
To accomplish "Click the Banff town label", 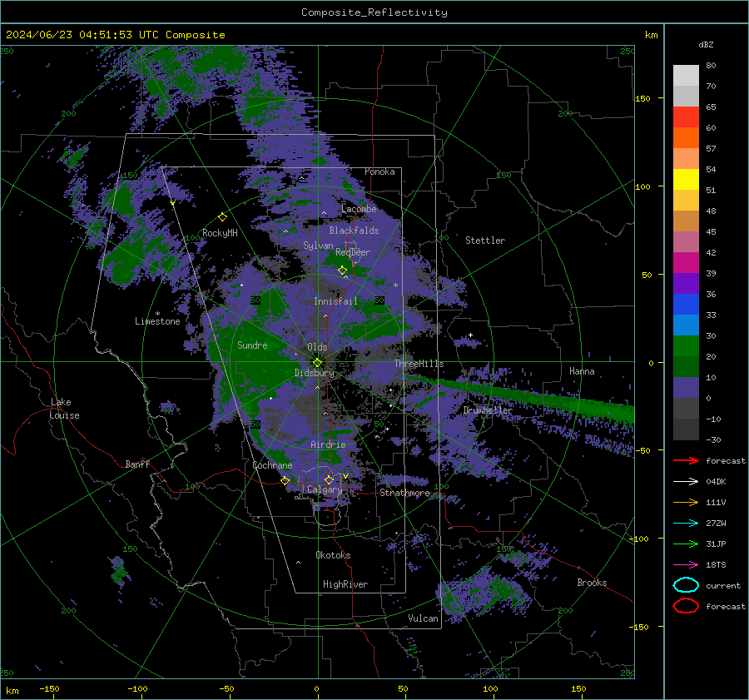I will (x=137, y=464).
